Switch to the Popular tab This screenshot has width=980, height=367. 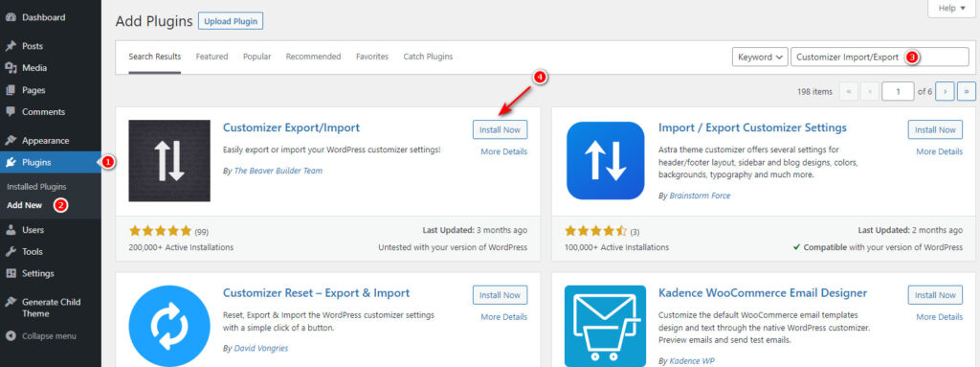pos(256,57)
